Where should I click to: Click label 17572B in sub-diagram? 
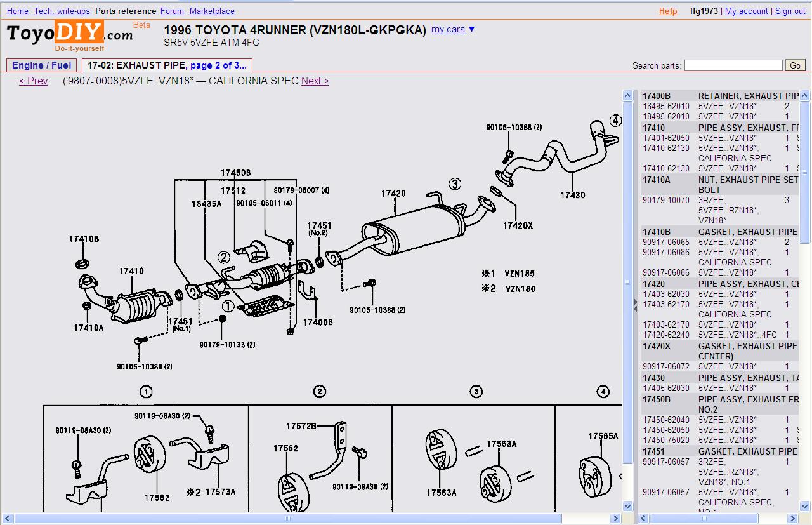tap(301, 427)
